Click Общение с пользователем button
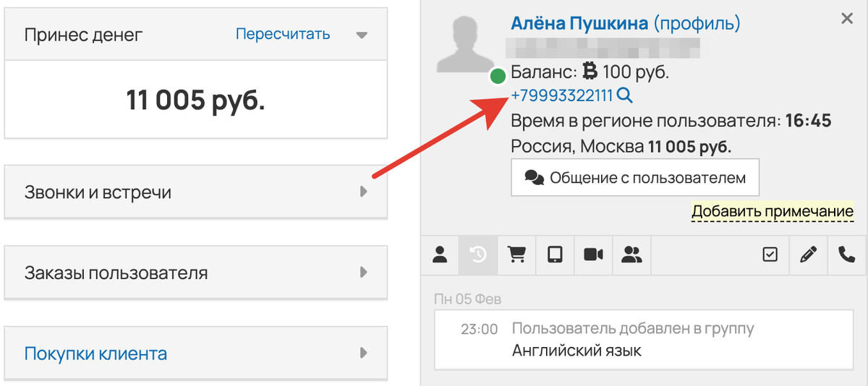 point(635,177)
